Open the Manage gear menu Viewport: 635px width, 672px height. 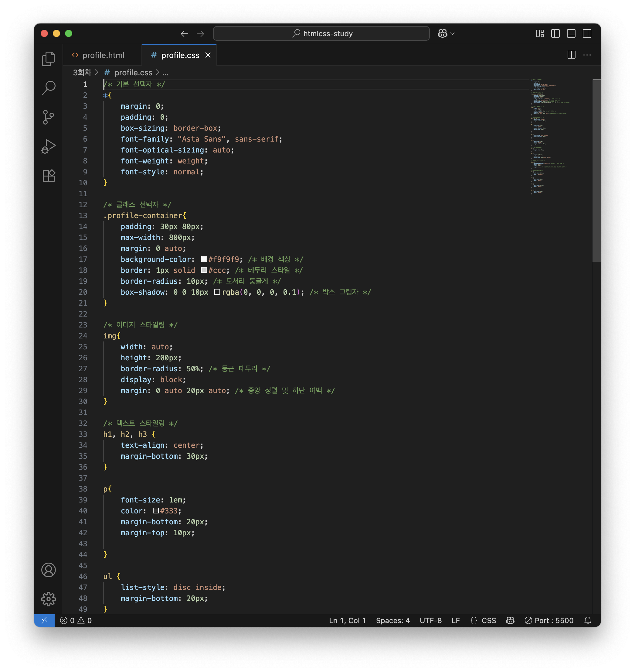(x=48, y=599)
